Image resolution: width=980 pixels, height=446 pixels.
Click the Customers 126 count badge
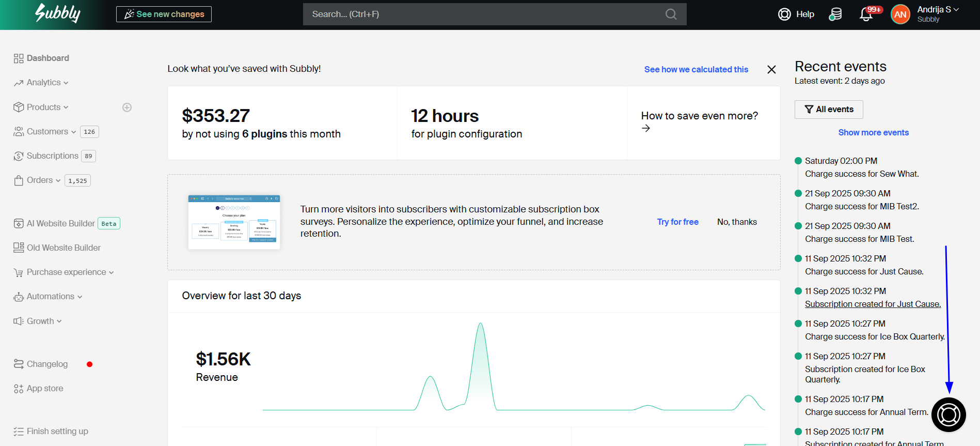tap(89, 132)
